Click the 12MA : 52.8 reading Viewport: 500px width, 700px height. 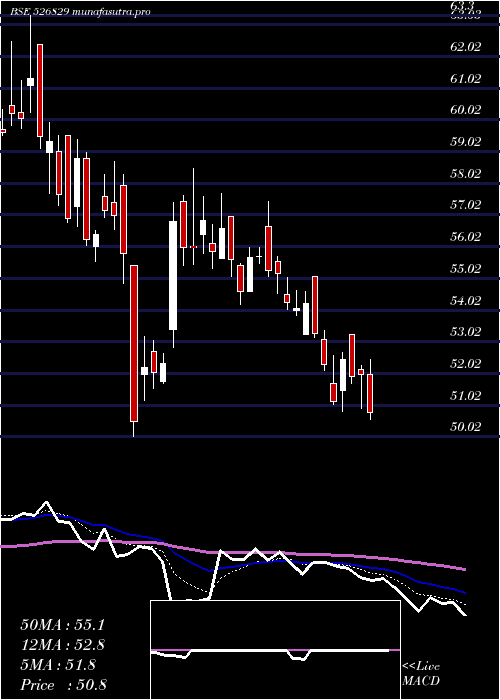(62, 645)
